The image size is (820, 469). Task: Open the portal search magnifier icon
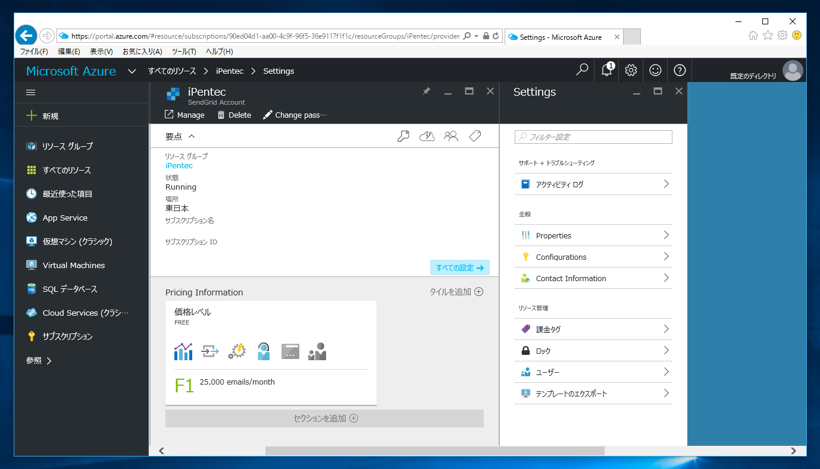pos(582,70)
